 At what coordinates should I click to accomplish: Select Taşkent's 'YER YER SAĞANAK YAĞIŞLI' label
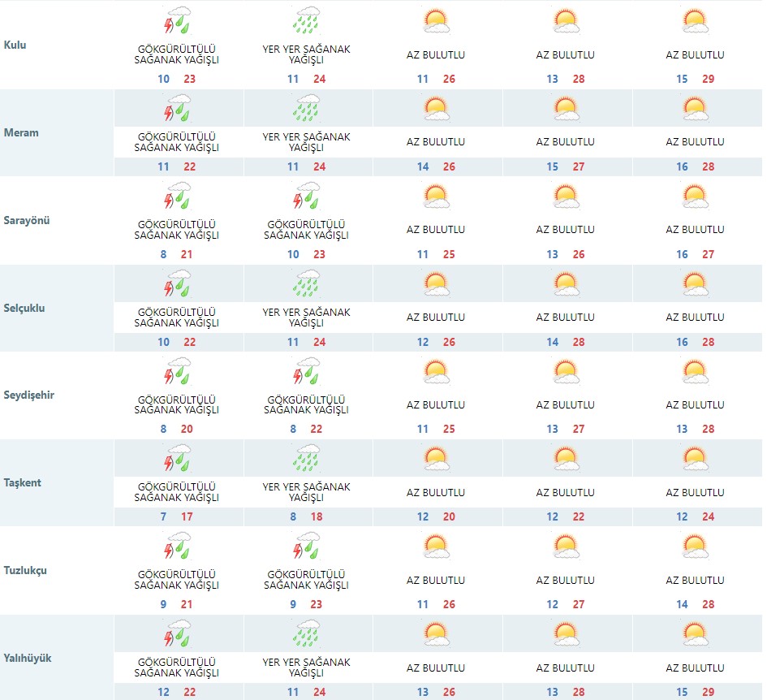click(306, 492)
